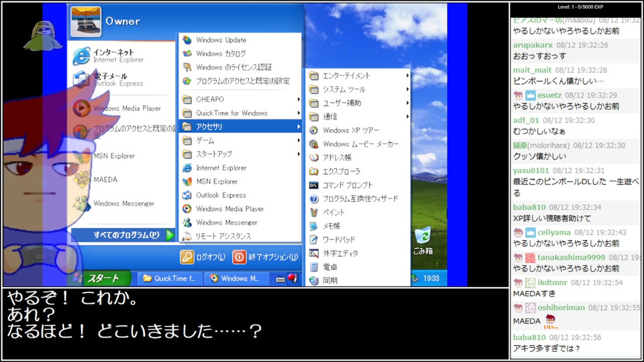Image resolution: width=644 pixels, height=362 pixels.
Task: Open プログラム互換性ウィザード
Action: click(x=358, y=198)
